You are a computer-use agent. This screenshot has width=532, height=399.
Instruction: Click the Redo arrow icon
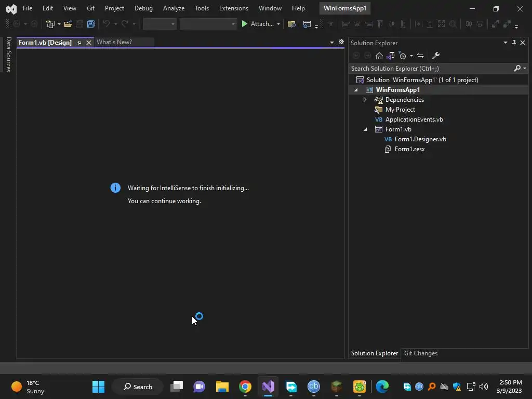click(125, 24)
